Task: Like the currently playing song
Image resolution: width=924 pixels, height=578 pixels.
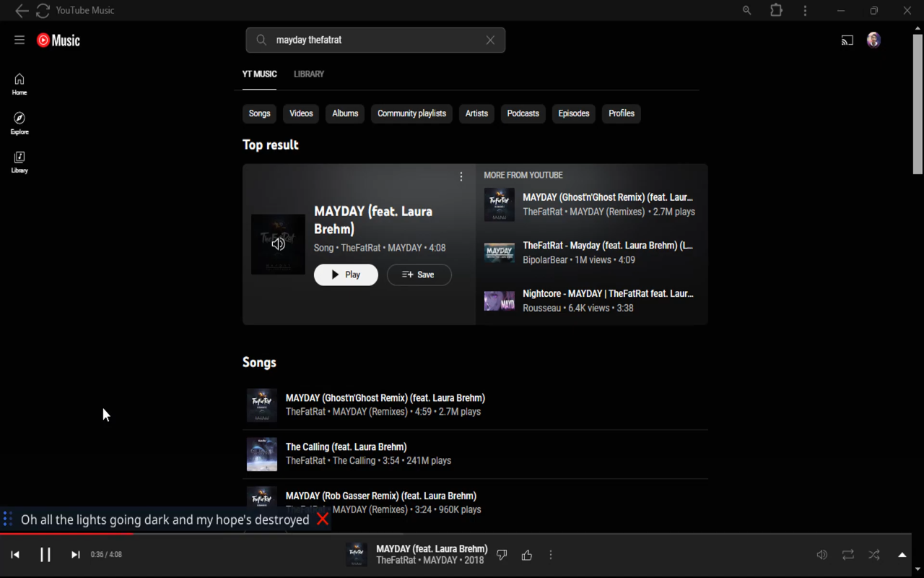Action: coord(527,555)
